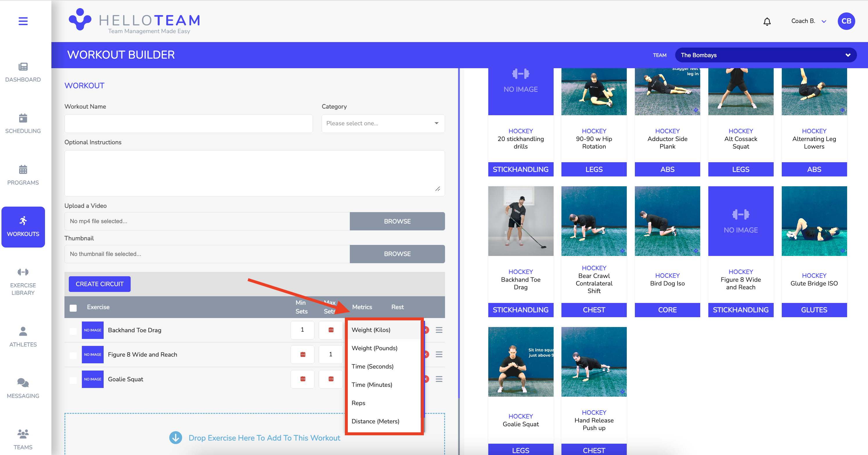Choose Time (Minutes) metric option

click(x=384, y=384)
